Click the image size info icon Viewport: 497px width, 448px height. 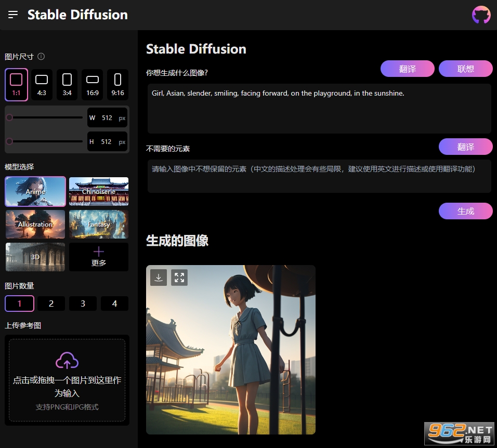(x=41, y=57)
